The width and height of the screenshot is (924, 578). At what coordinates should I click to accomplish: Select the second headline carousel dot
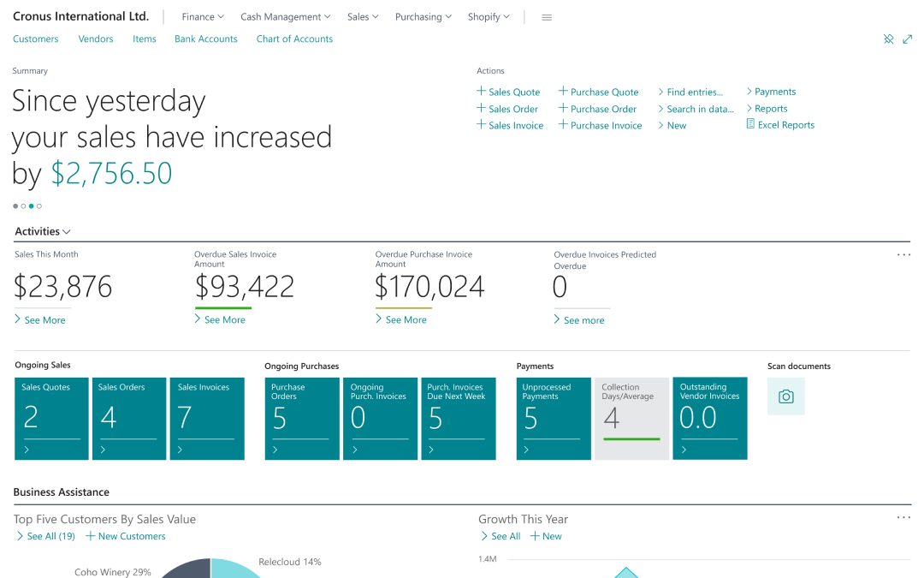point(23,206)
